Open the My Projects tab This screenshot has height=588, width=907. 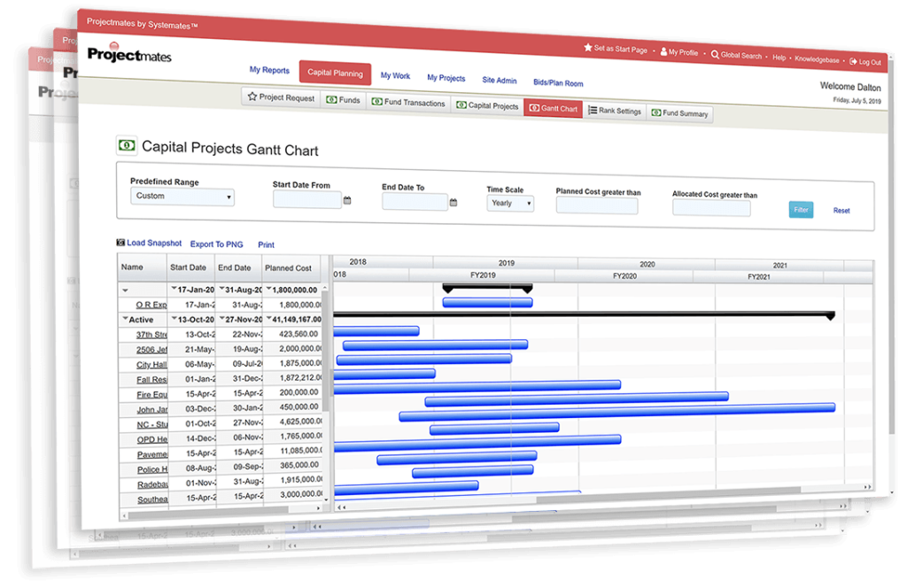click(446, 78)
